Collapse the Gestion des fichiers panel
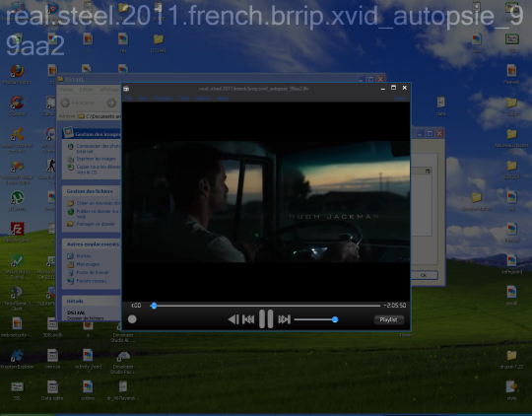Screen dimensions: 532x416 tap(92, 191)
